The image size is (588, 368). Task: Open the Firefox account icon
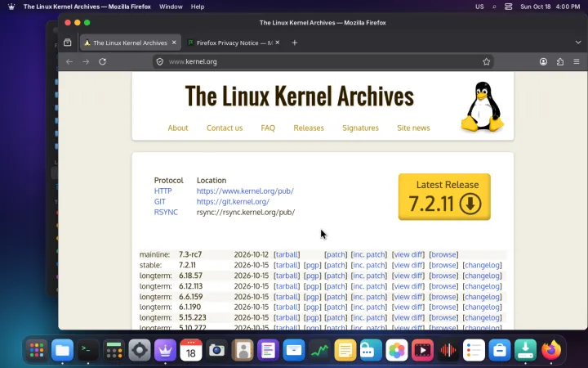coord(543,61)
